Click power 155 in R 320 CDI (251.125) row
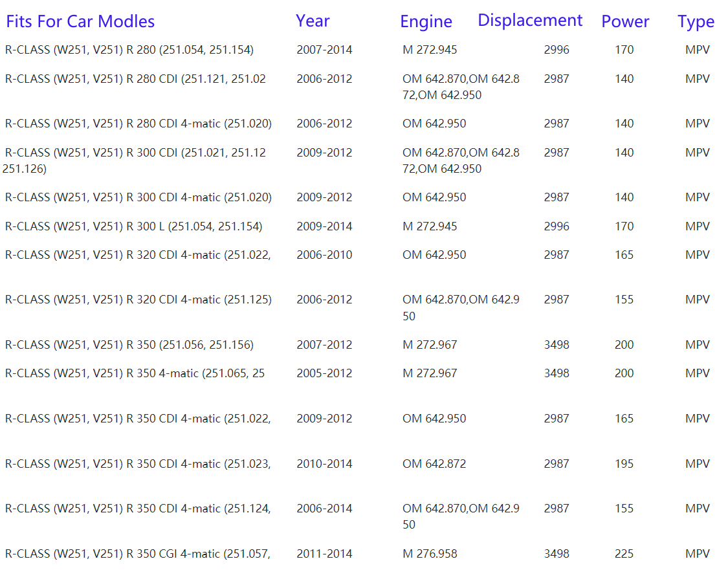Screen dimensions: 728x570 (624, 300)
